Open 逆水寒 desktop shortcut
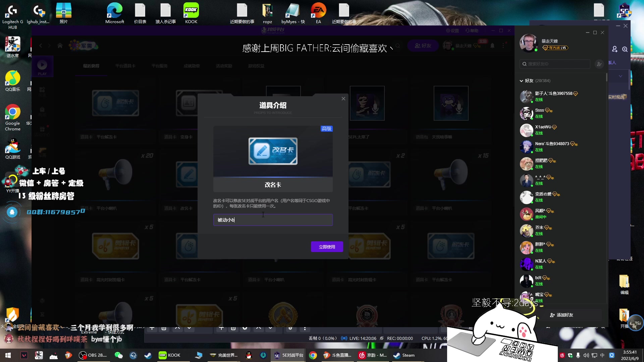 click(x=13, y=47)
